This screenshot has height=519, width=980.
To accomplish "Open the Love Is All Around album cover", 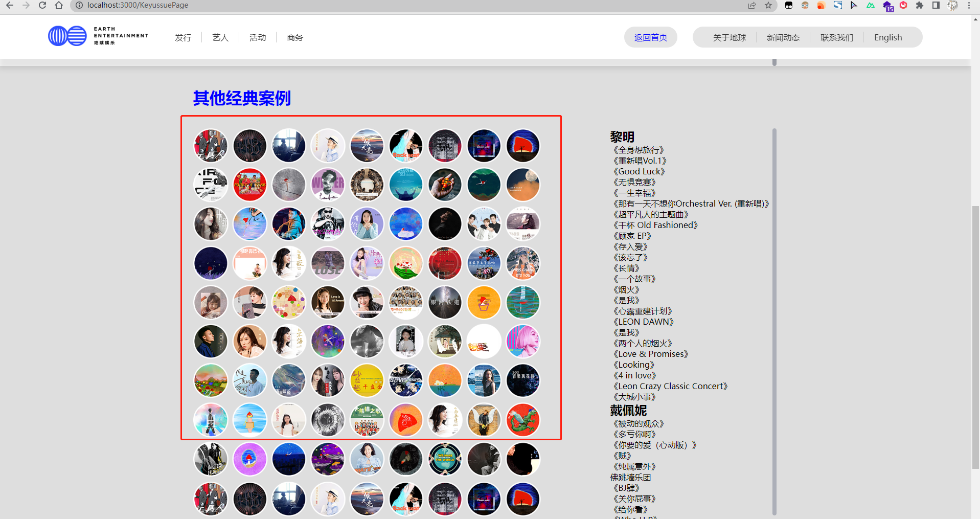I will point(328,302).
